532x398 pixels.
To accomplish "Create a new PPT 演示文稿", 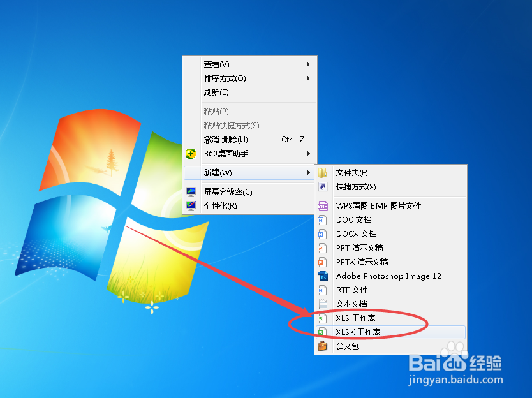I will 390,248.
